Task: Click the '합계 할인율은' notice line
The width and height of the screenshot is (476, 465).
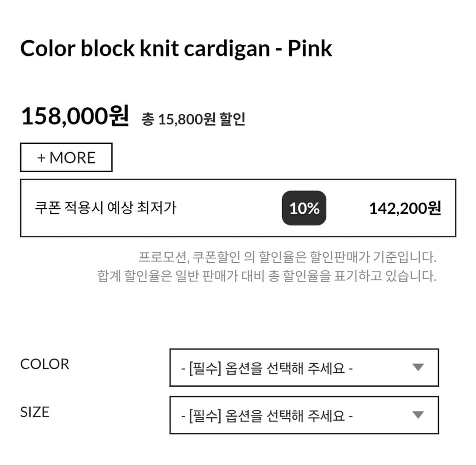Action: 267,276
